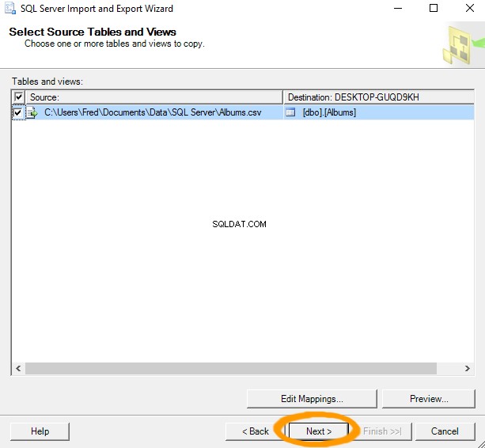Click the horizontal scrollbar right arrow
485x448 pixels.
pyautogui.click(x=467, y=368)
